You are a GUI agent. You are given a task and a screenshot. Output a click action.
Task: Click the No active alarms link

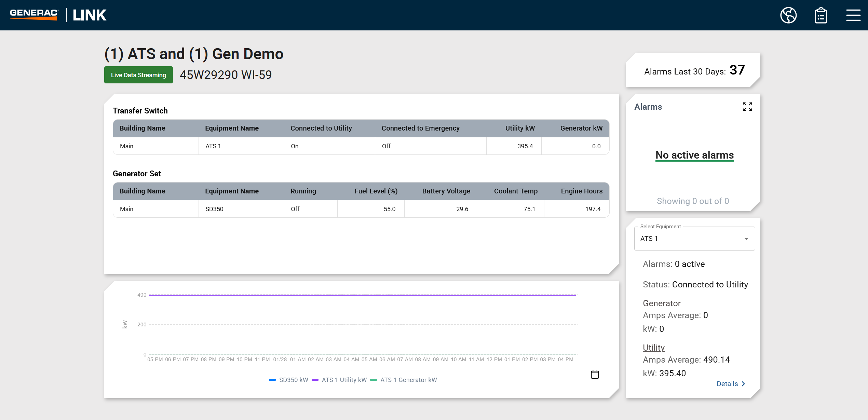point(694,155)
